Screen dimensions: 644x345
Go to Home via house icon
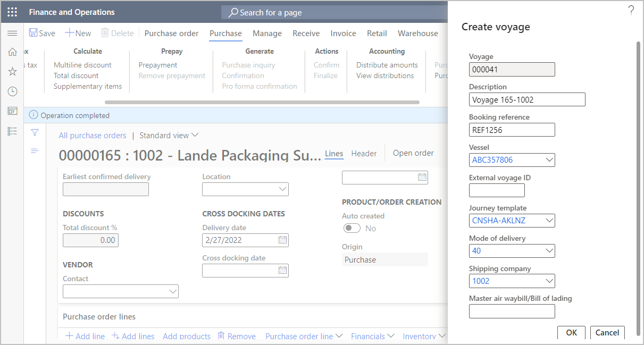[x=12, y=52]
